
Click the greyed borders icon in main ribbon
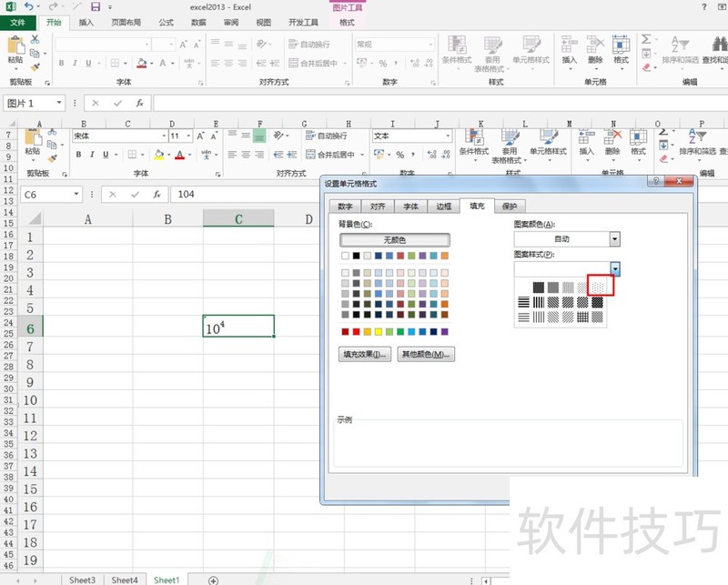click(x=115, y=63)
